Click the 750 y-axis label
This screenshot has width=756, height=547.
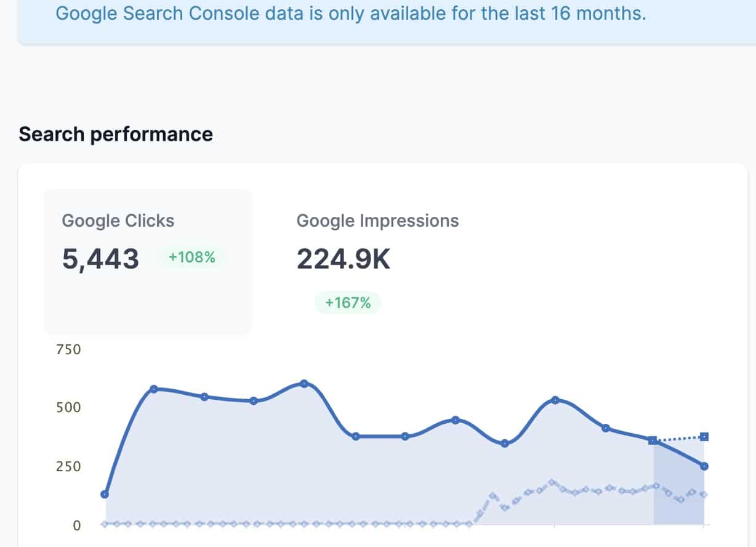pos(68,349)
